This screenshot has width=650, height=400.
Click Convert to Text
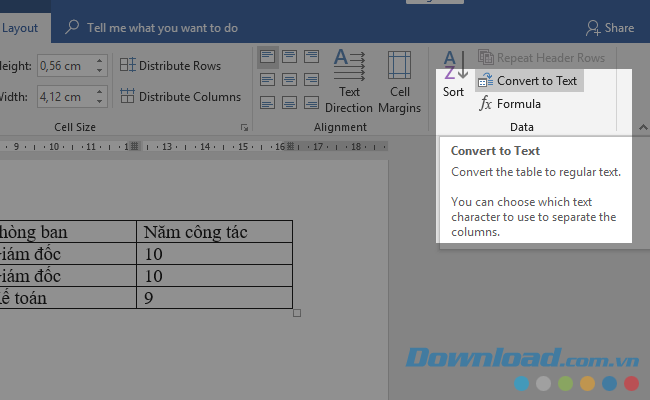click(x=529, y=81)
